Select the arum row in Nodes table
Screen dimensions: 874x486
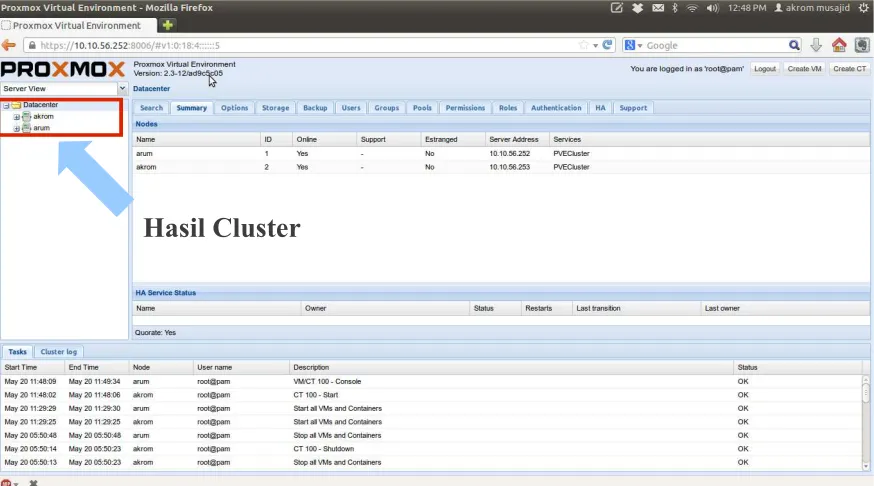point(501,153)
